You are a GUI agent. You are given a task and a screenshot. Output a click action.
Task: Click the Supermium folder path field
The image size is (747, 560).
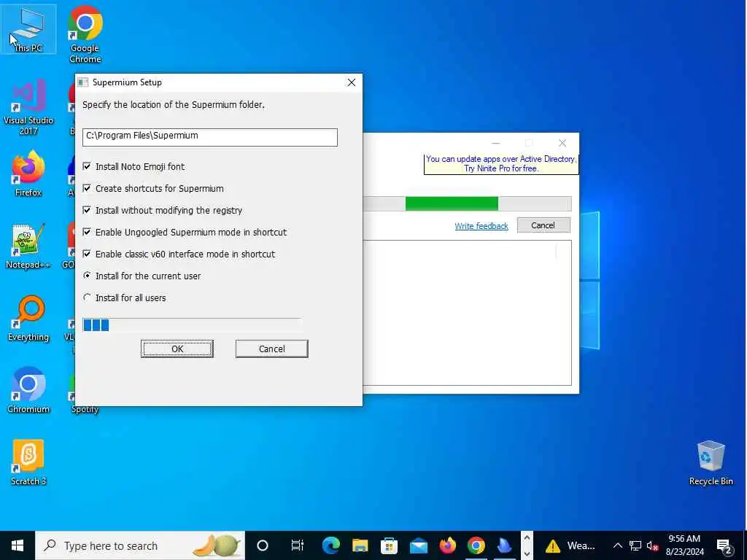point(209,137)
